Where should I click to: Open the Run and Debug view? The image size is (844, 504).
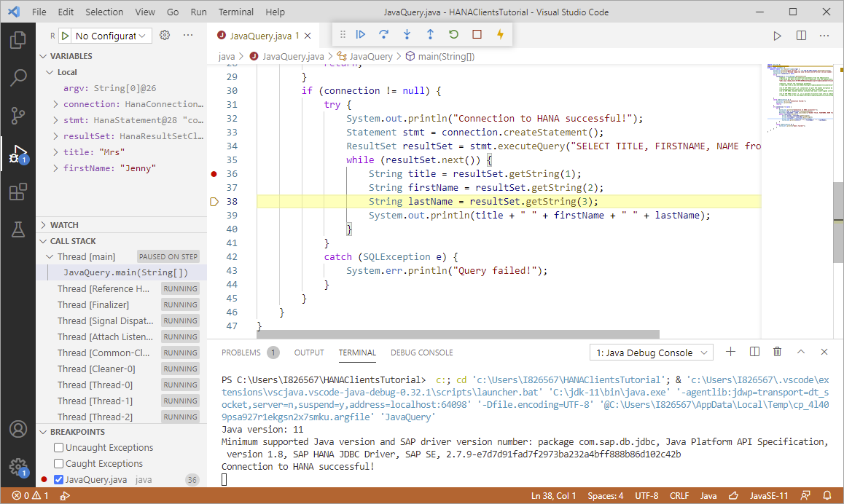17,154
